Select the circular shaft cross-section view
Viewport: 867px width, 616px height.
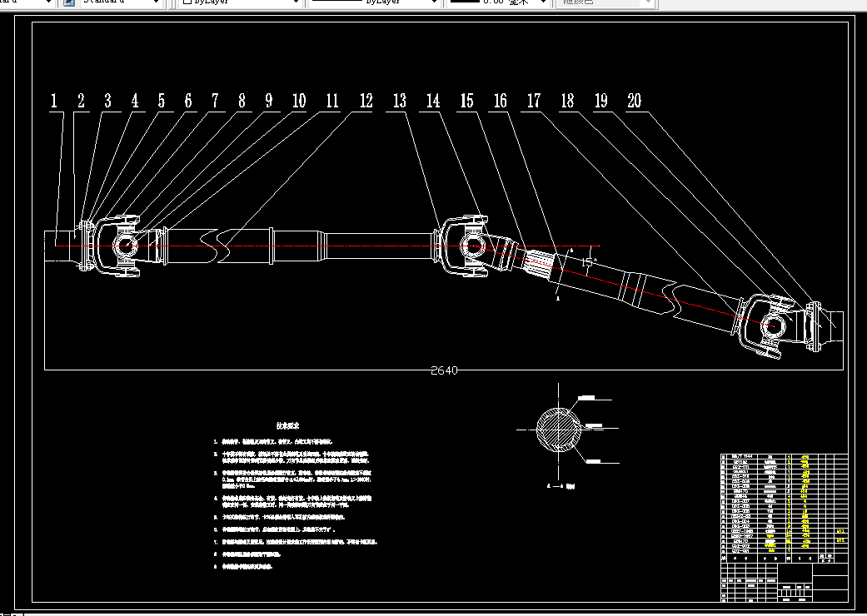(x=559, y=429)
